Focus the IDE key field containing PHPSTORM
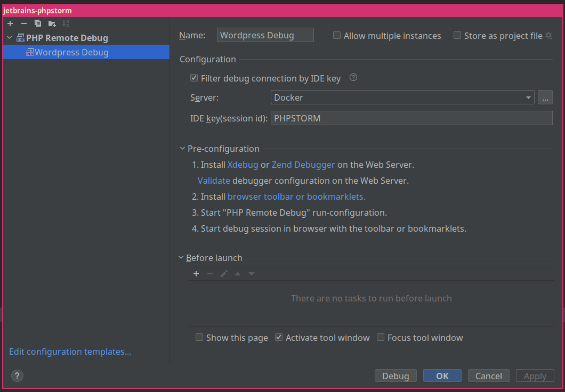This screenshot has width=565, height=392. 411,118
